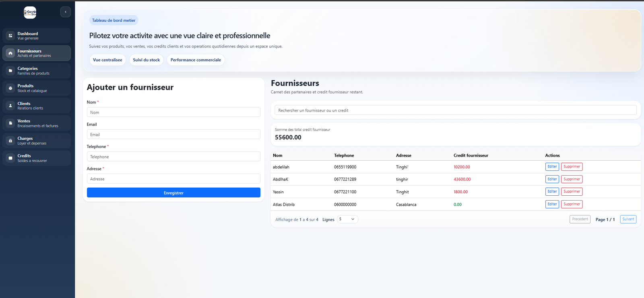Click phone number 0655119900
This screenshot has height=298, width=644.
(x=345, y=167)
